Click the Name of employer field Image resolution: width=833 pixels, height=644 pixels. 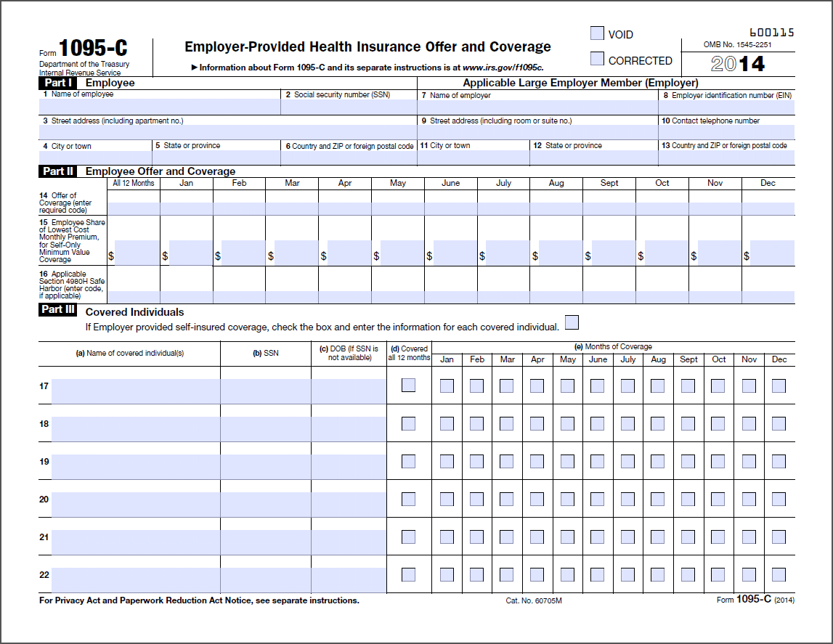click(x=537, y=107)
